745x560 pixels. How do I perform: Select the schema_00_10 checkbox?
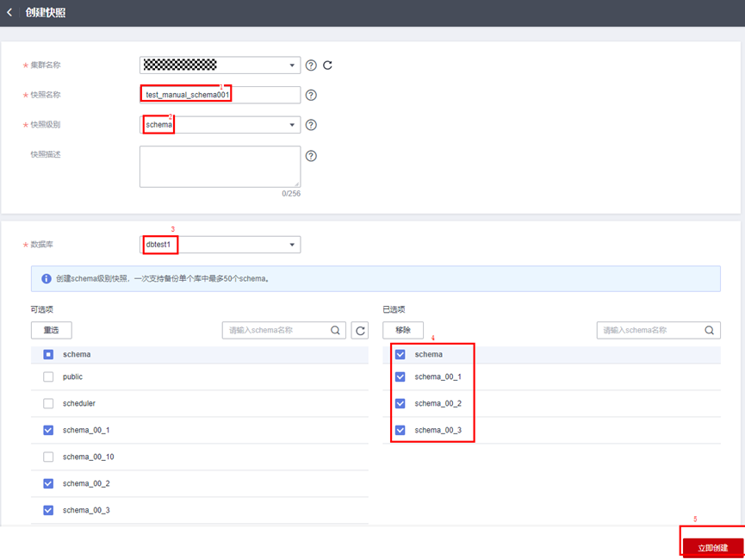click(48, 457)
